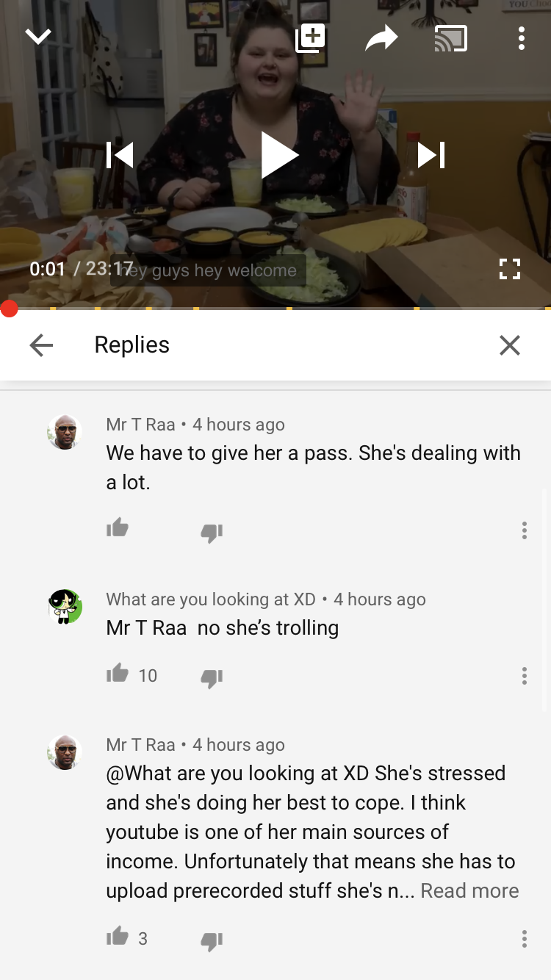Click the red progress bar scrubber
This screenshot has width=551, height=980.
9,309
